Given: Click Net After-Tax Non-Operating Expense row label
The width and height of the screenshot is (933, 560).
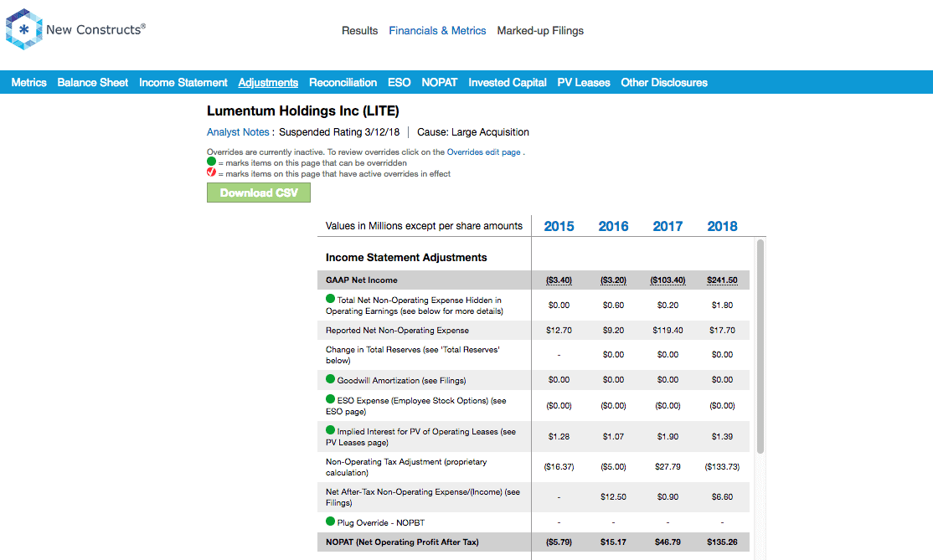Looking at the screenshot, I should pyautogui.click(x=422, y=497).
